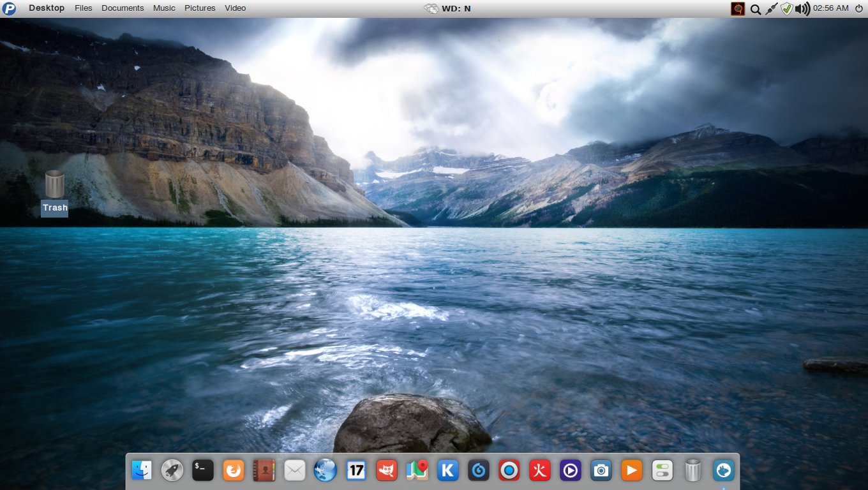The height and width of the screenshot is (490, 868).
Task: Open the Documents menu item
Action: point(123,8)
